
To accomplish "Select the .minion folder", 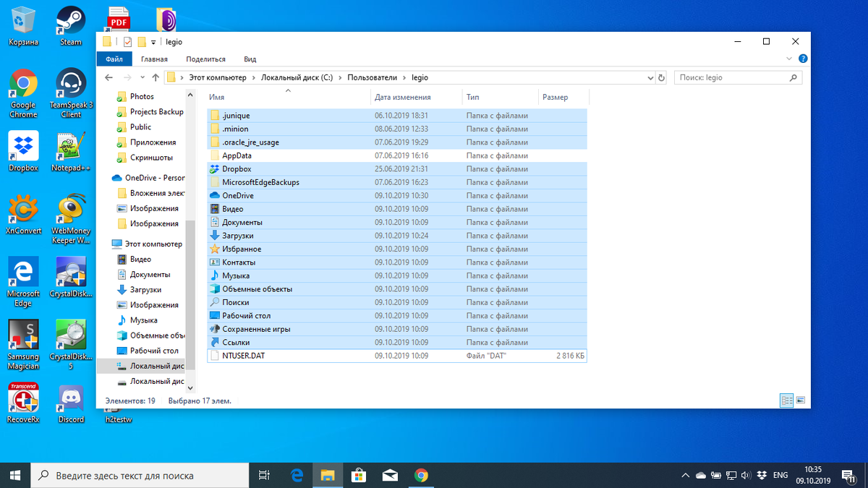I will [x=396, y=129].
